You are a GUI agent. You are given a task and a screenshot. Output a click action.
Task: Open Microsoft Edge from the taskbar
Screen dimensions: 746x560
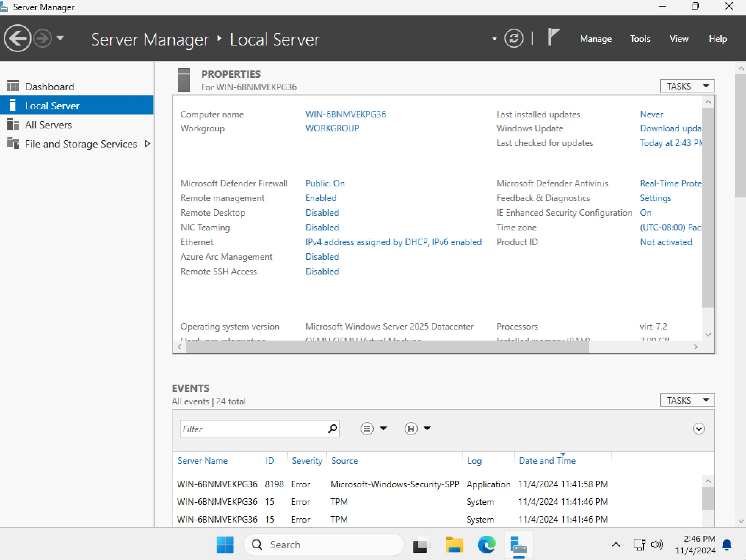(486, 545)
